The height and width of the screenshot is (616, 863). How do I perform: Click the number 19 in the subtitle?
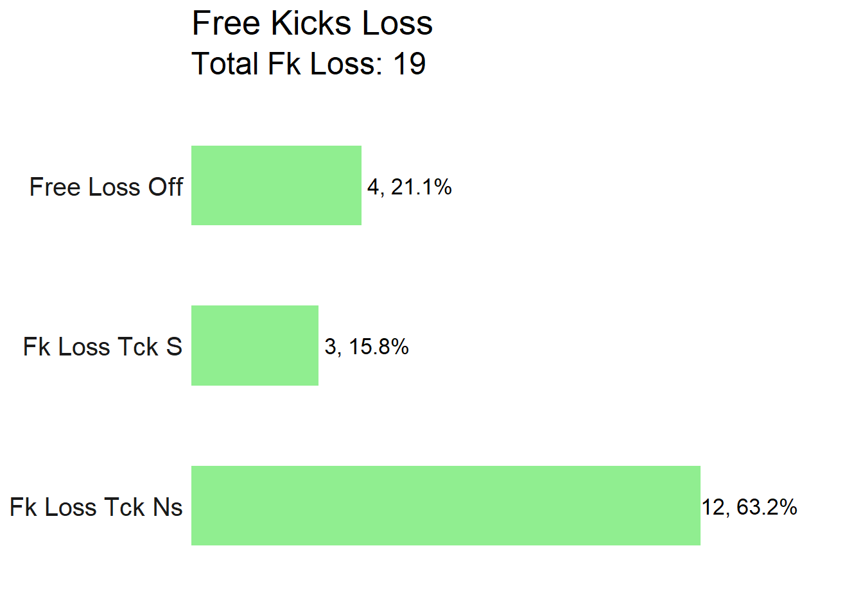pos(409,64)
